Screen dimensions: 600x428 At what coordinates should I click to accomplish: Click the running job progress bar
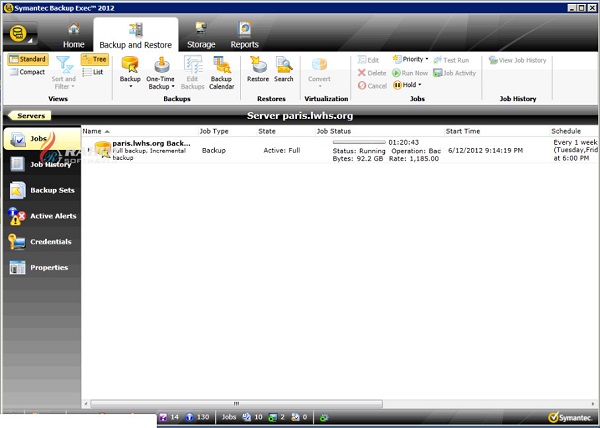coord(359,142)
